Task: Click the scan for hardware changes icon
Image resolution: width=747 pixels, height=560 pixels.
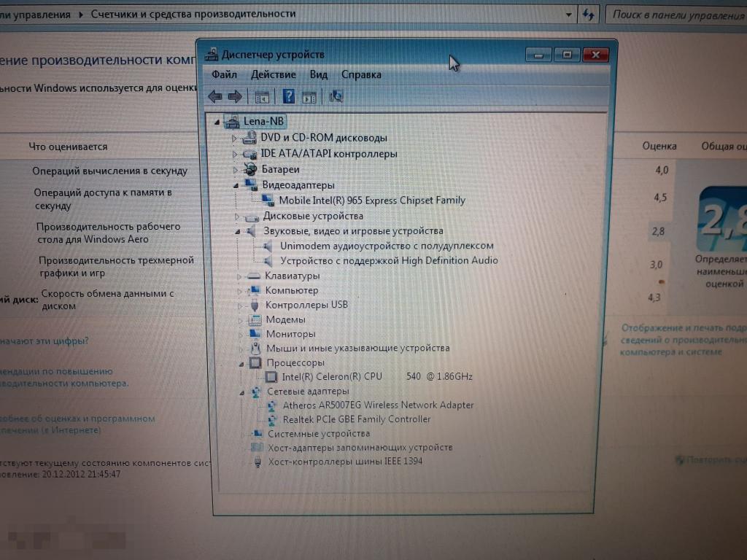Action: click(336, 97)
